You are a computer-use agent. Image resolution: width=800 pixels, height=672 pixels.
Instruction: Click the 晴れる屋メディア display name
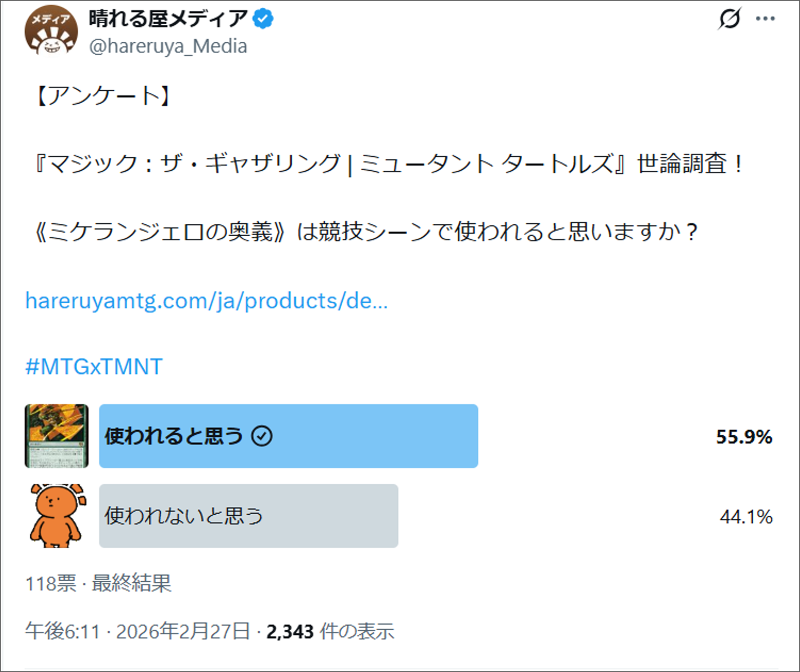[x=168, y=19]
